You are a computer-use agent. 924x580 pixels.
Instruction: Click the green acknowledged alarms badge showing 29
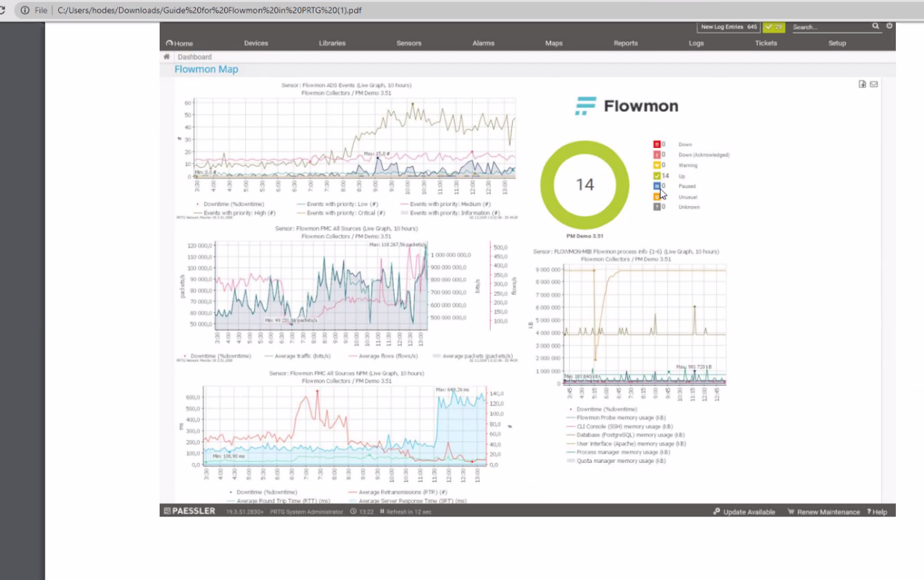(x=774, y=27)
